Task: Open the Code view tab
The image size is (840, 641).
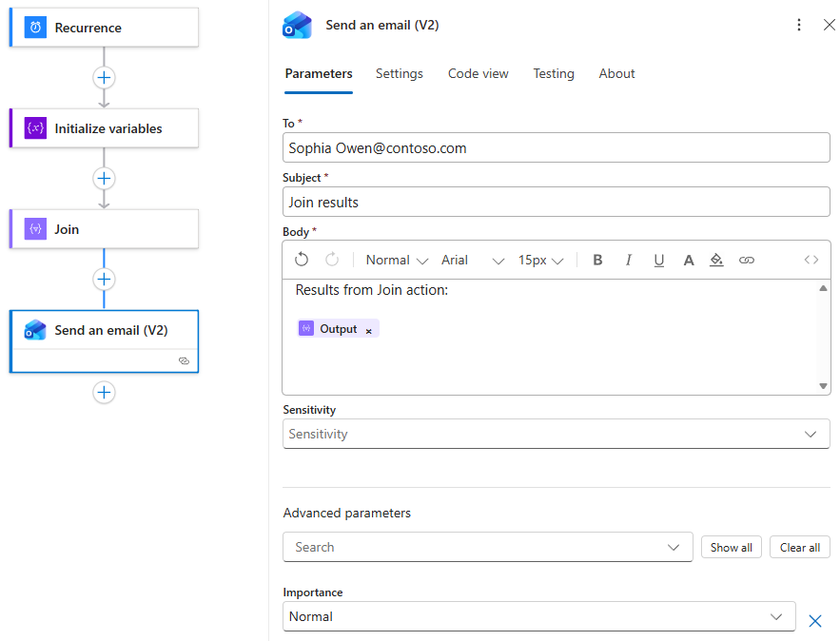Action: tap(478, 73)
